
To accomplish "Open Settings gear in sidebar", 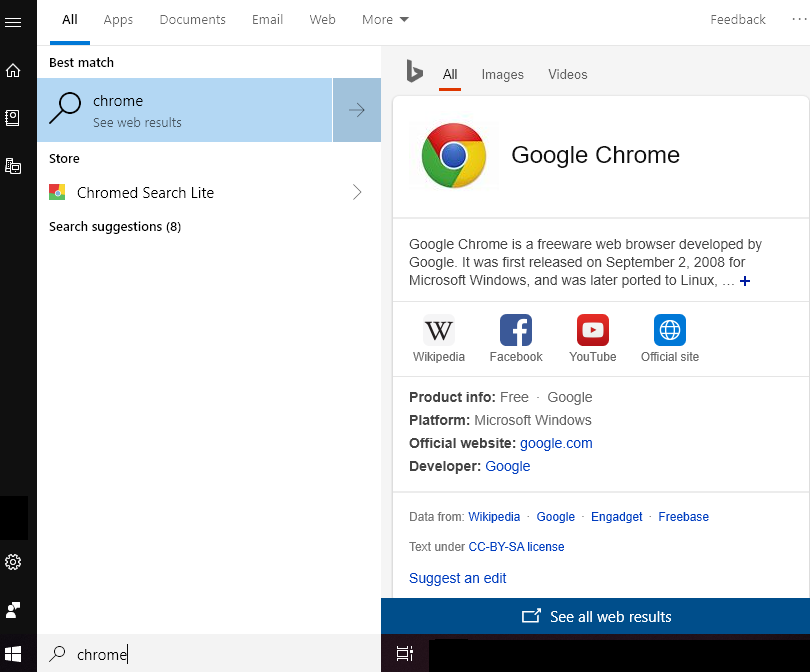I will (13, 562).
